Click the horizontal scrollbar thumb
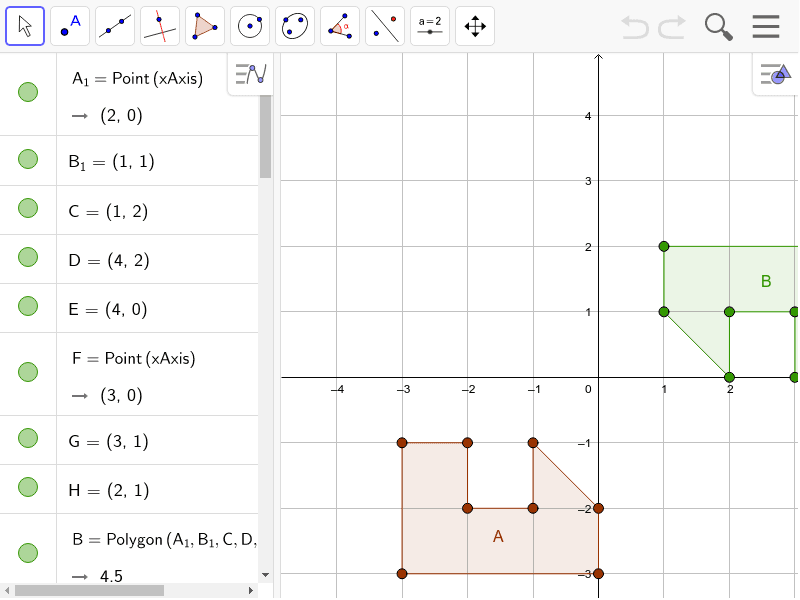Screen dimensions: 800x600 tap(89, 590)
